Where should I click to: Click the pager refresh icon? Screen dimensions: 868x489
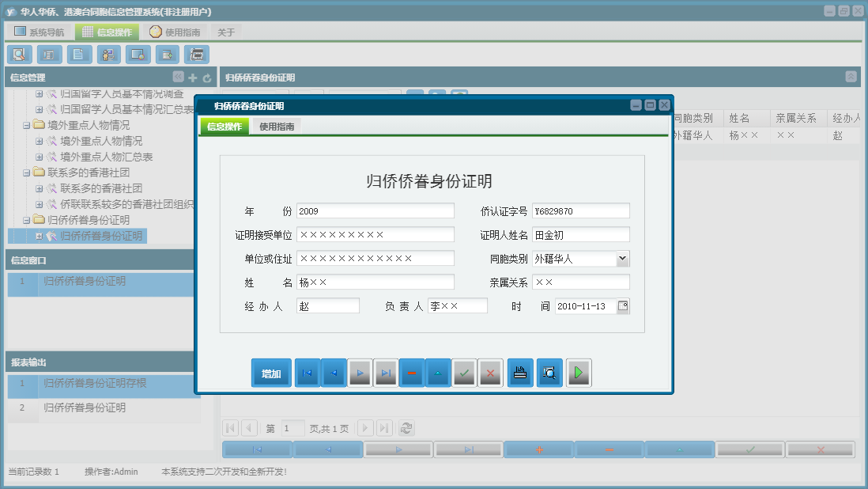(406, 428)
